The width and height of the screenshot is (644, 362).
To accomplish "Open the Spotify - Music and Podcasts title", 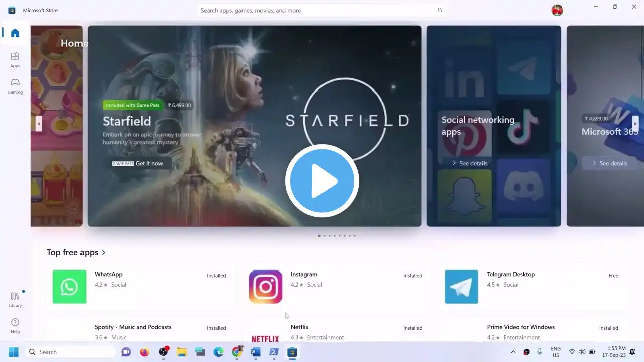I will 133,327.
